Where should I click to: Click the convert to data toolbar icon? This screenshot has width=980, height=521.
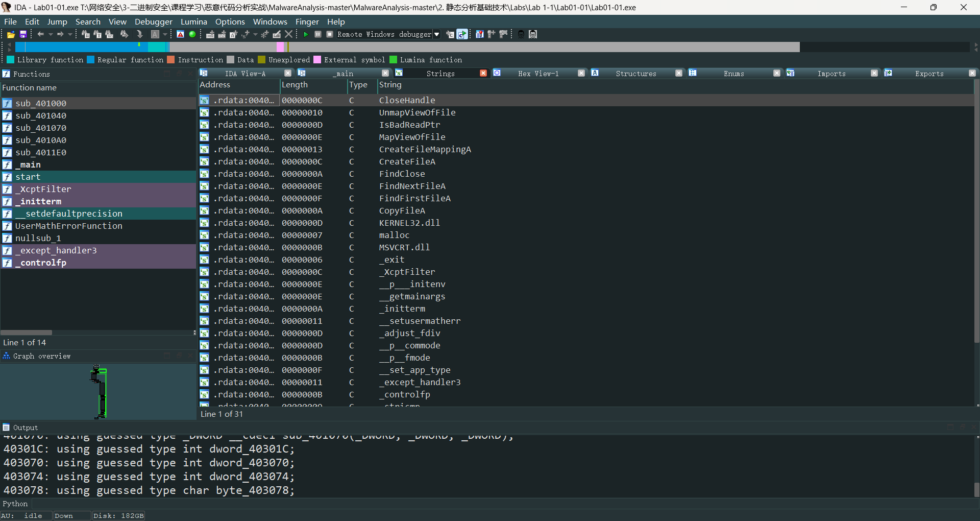(222, 34)
